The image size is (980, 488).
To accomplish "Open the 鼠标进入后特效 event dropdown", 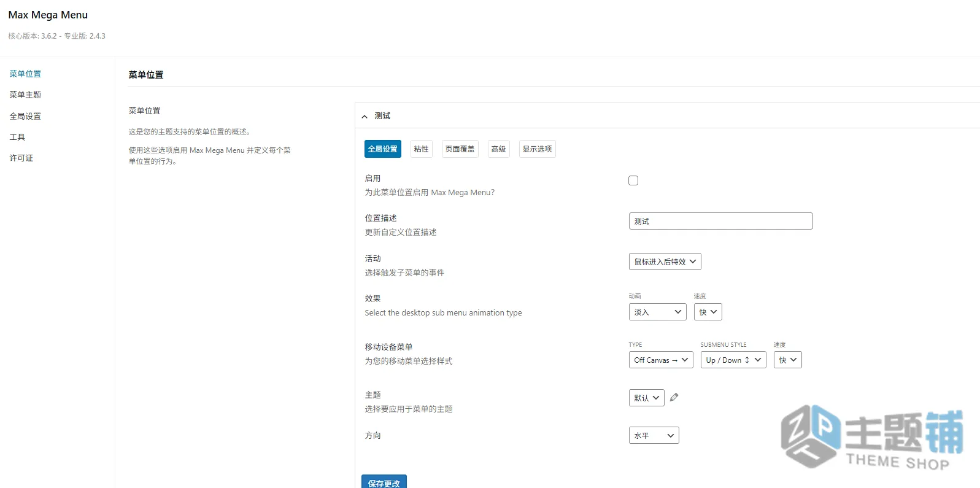I will [x=665, y=261].
